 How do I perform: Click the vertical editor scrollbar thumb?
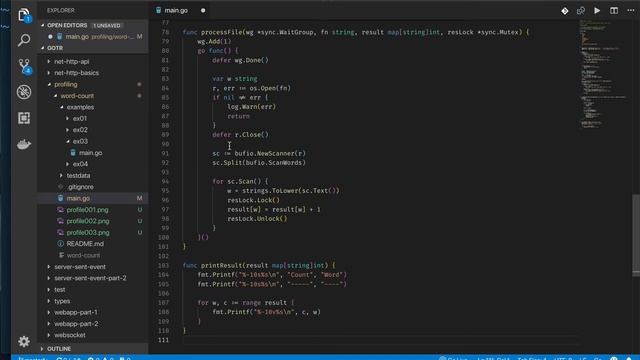coord(636,236)
